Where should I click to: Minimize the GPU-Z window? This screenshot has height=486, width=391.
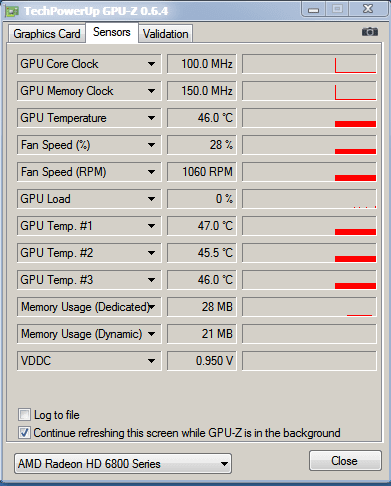tap(313, 9)
